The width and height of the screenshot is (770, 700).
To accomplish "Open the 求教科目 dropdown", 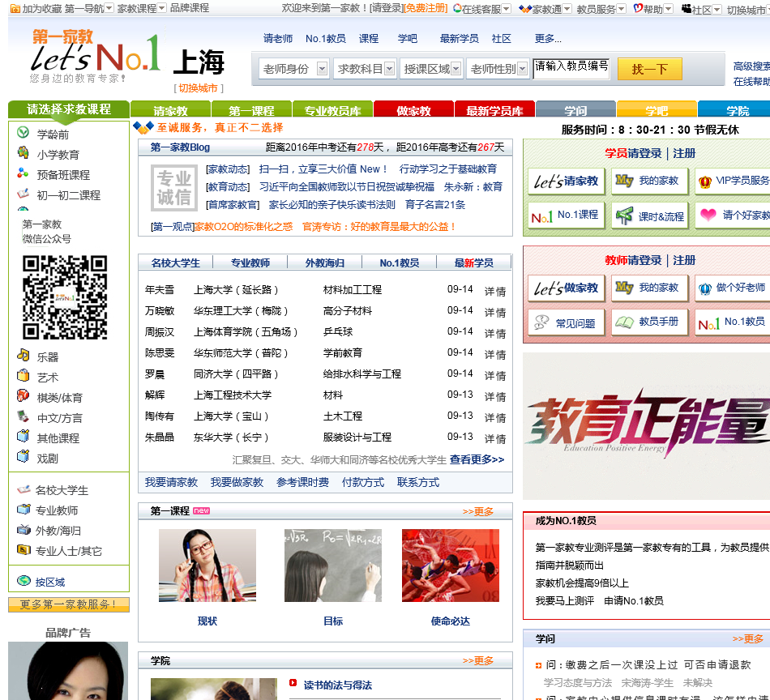I will coord(365,69).
